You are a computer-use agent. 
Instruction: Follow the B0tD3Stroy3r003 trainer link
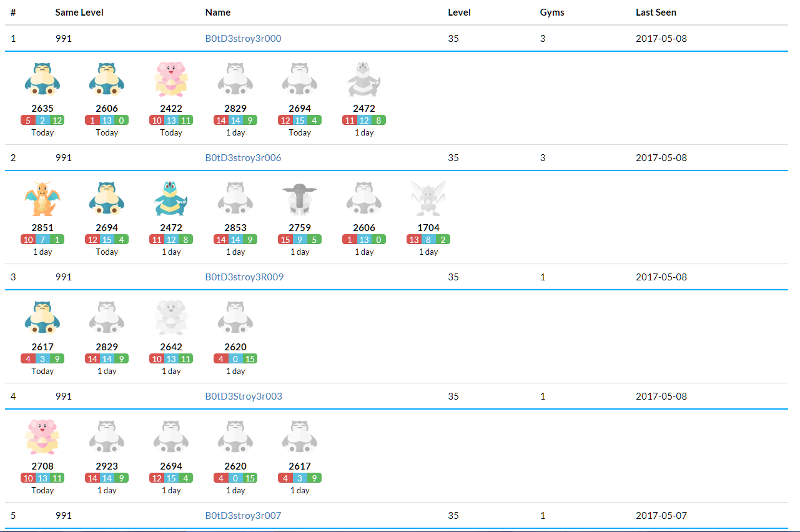(244, 397)
